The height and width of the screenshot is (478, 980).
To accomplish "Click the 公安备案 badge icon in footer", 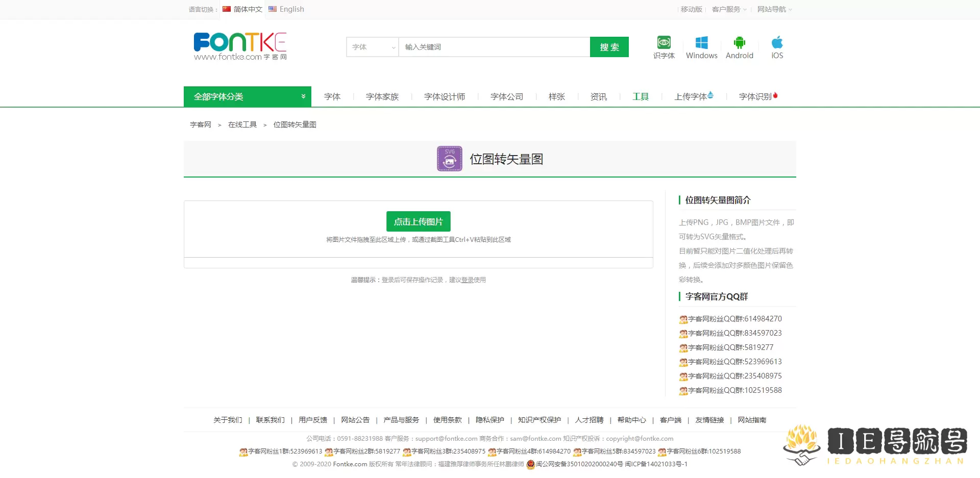I will click(x=531, y=464).
